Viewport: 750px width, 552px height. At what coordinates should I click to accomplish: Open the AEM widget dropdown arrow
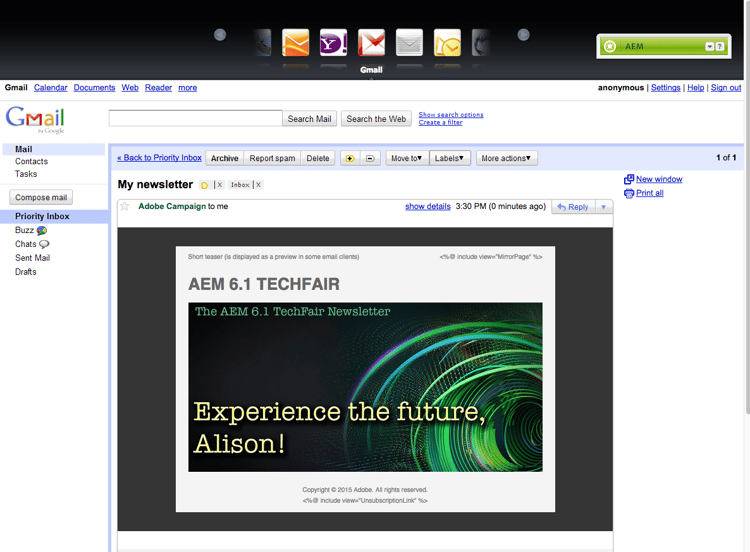709,46
